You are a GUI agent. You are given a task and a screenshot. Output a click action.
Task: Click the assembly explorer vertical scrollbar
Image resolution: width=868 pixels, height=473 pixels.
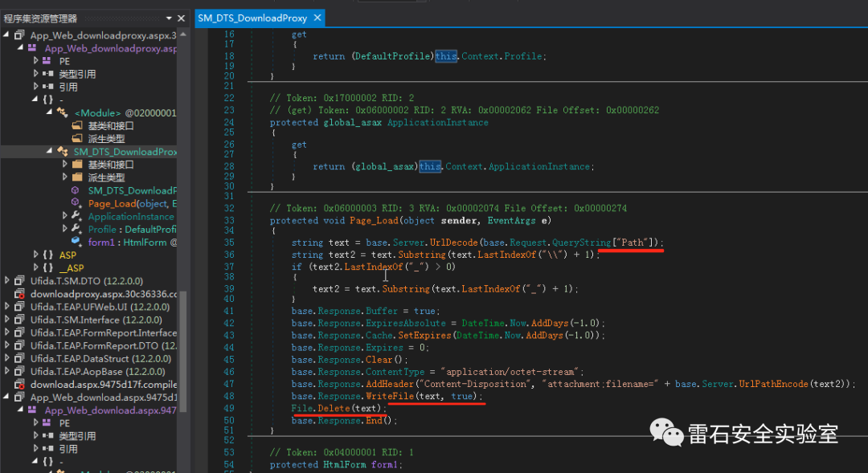pyautogui.click(x=182, y=351)
